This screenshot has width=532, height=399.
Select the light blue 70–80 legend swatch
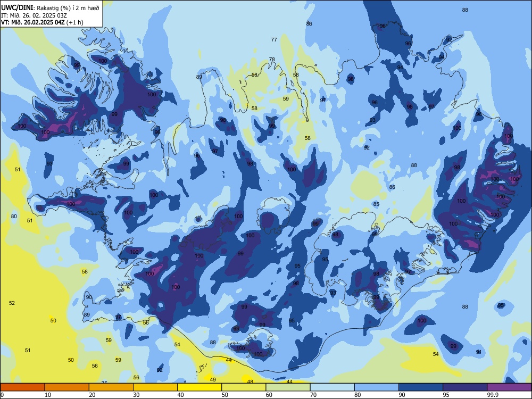tap(332, 387)
